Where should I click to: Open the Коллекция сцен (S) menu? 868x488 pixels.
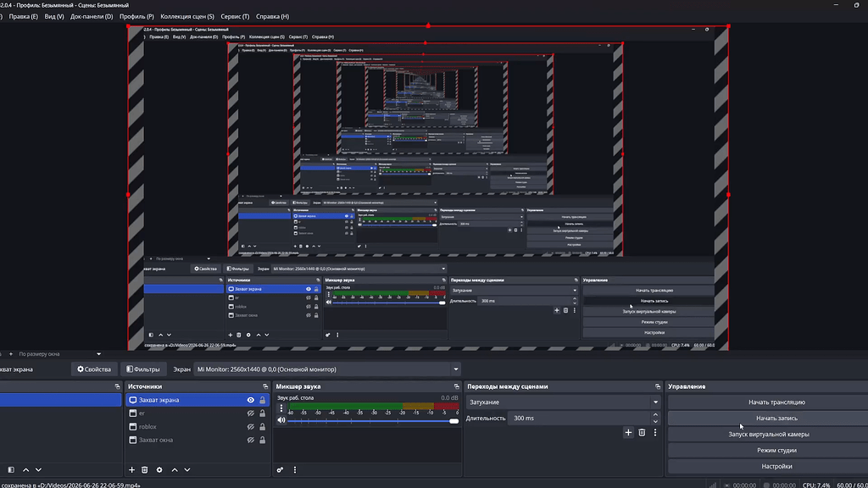coord(187,17)
